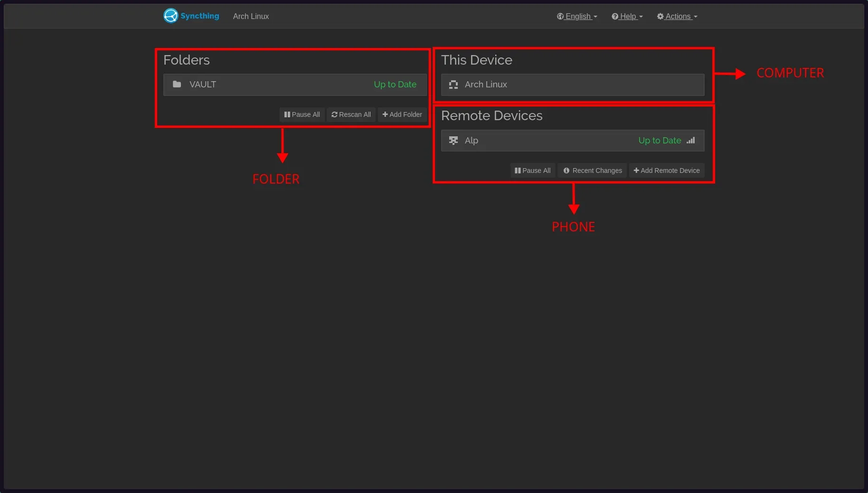Open the Actions menu
This screenshot has height=493, width=868.
pyautogui.click(x=677, y=16)
